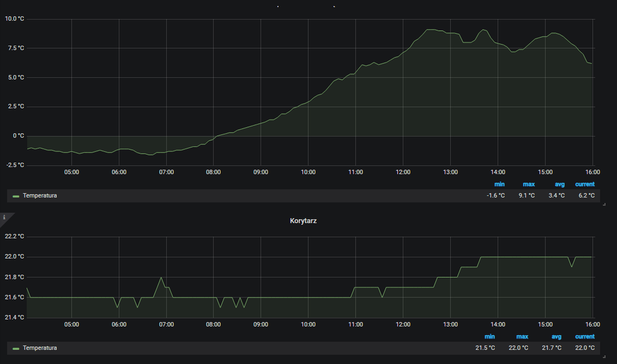Screen dimensions: 617x364
Task: Click the 21.5 °C min value in Korytarz
Action: [485, 348]
